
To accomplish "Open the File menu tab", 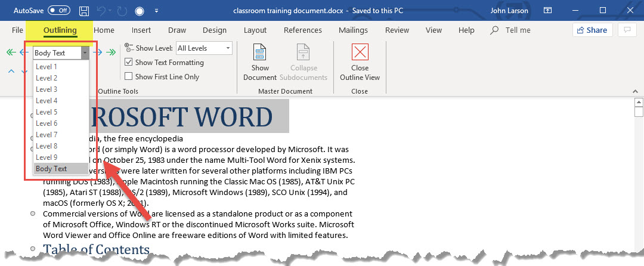I will (17, 30).
